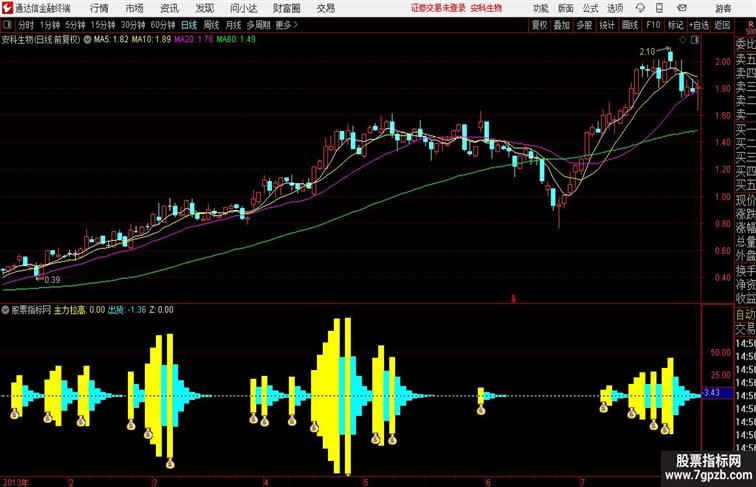Open the 版面 menu
This screenshot has width=756, height=487.
tap(566, 8)
